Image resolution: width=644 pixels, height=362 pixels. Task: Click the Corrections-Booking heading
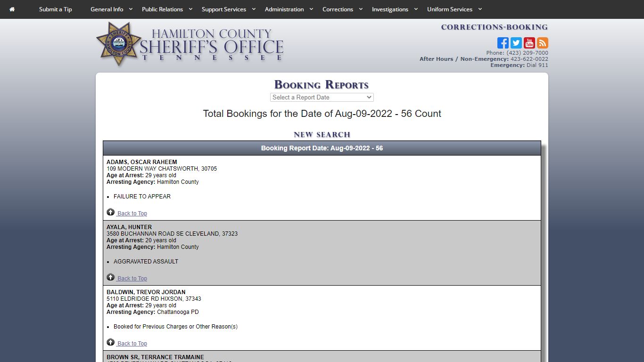click(x=495, y=27)
